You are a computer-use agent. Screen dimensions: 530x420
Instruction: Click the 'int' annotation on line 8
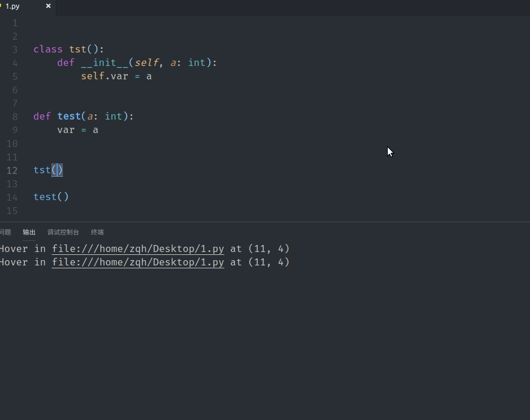(113, 116)
